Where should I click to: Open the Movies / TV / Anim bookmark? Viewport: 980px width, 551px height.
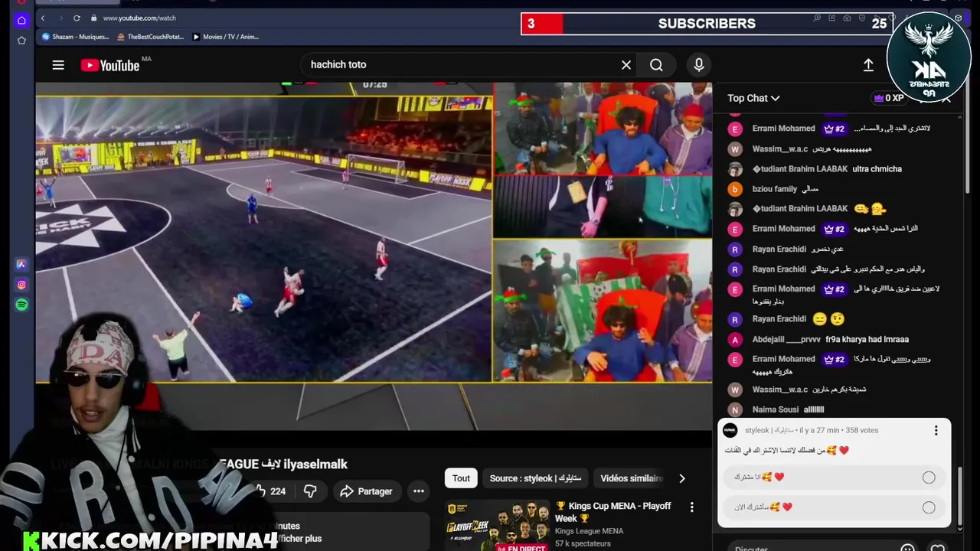click(x=225, y=37)
